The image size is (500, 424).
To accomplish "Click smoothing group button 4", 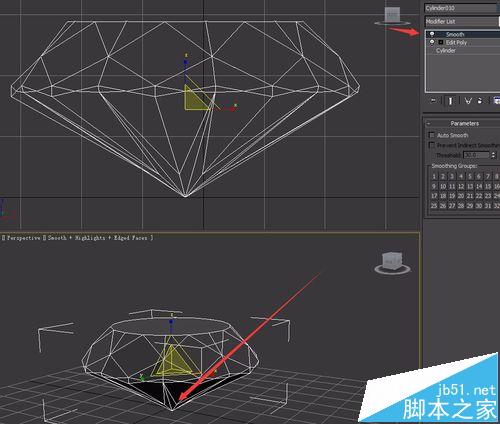I will coord(461,176).
